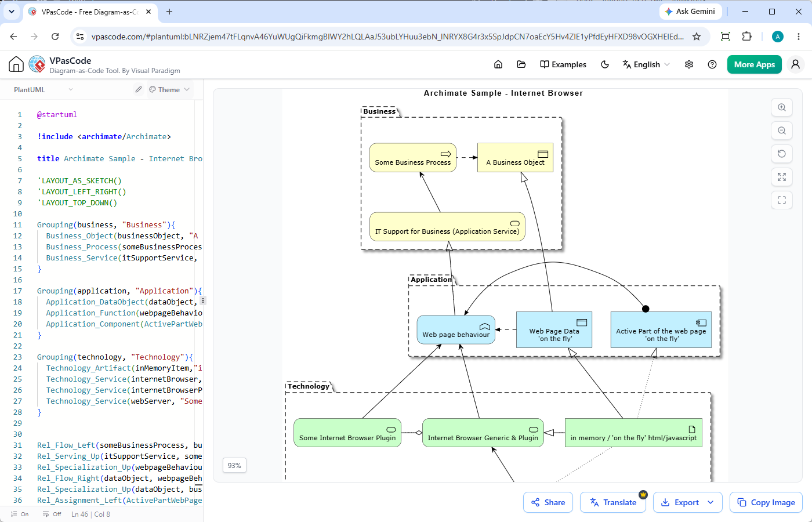Image resolution: width=812 pixels, height=522 pixels.
Task: Click the Grouping(business, "Business") line
Action: point(106,224)
